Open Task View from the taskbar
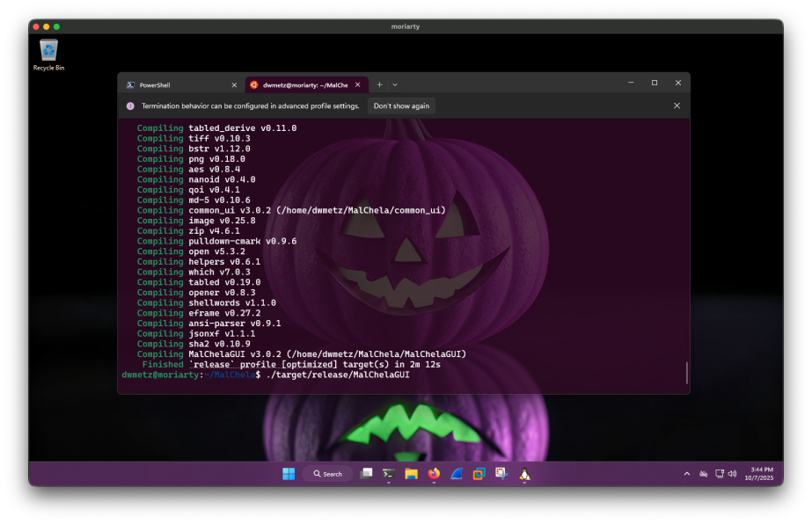Screen dimensions: 812x524 pos(366,474)
